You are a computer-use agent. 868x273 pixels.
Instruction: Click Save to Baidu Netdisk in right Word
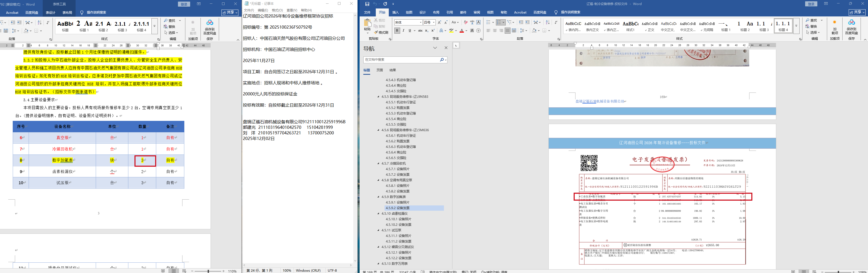852,27
